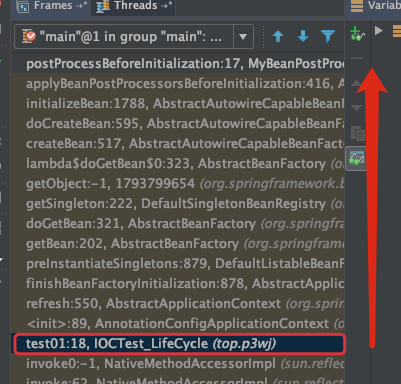Select frame invoke0:-1 NativeMethodAccessorImpl
The image size is (401, 384).
(178, 363)
